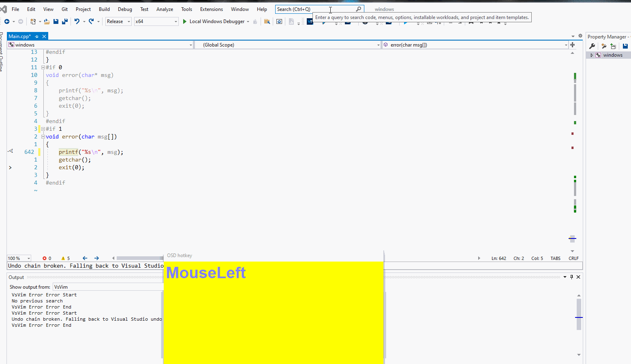Click the Properties wrench in Property Manager
631x364 pixels.
coord(592,46)
